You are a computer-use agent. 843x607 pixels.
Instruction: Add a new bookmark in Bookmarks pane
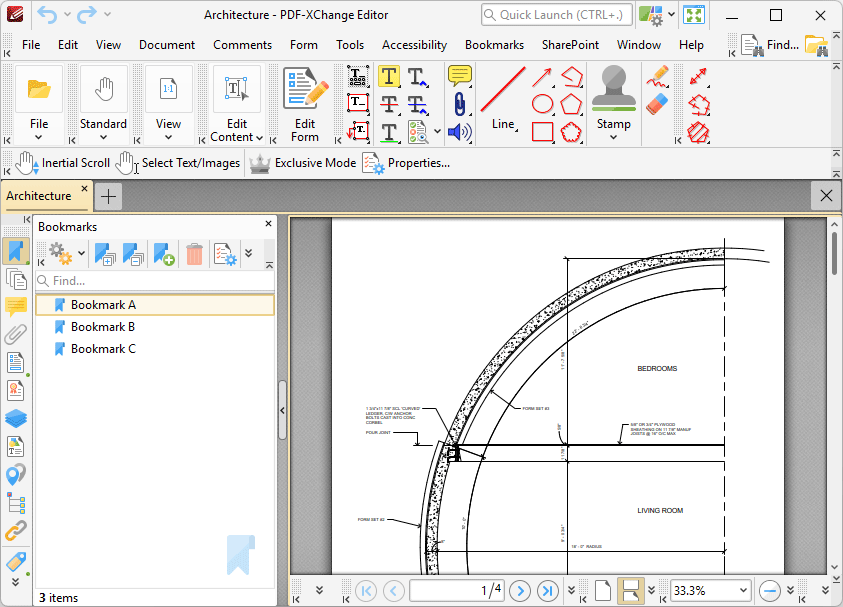[164, 255]
